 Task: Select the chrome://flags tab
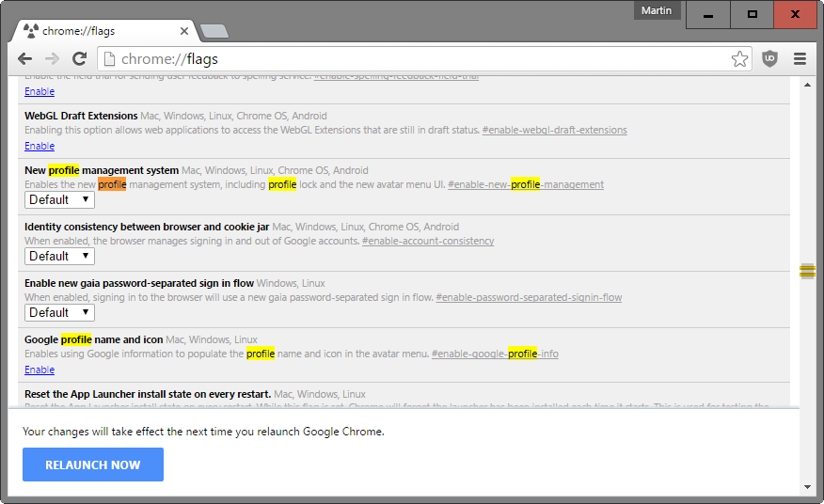pos(105,31)
